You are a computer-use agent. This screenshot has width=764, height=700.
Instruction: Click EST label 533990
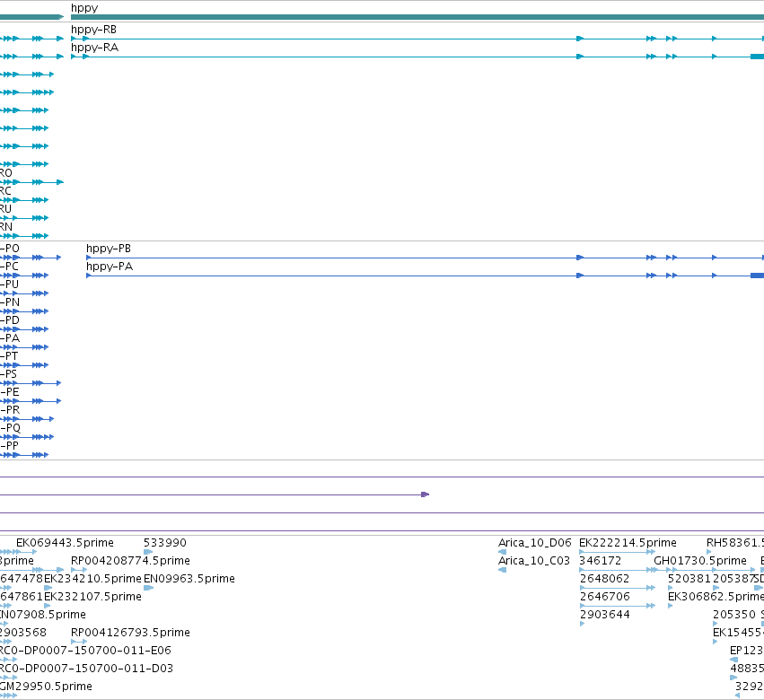pyautogui.click(x=164, y=543)
